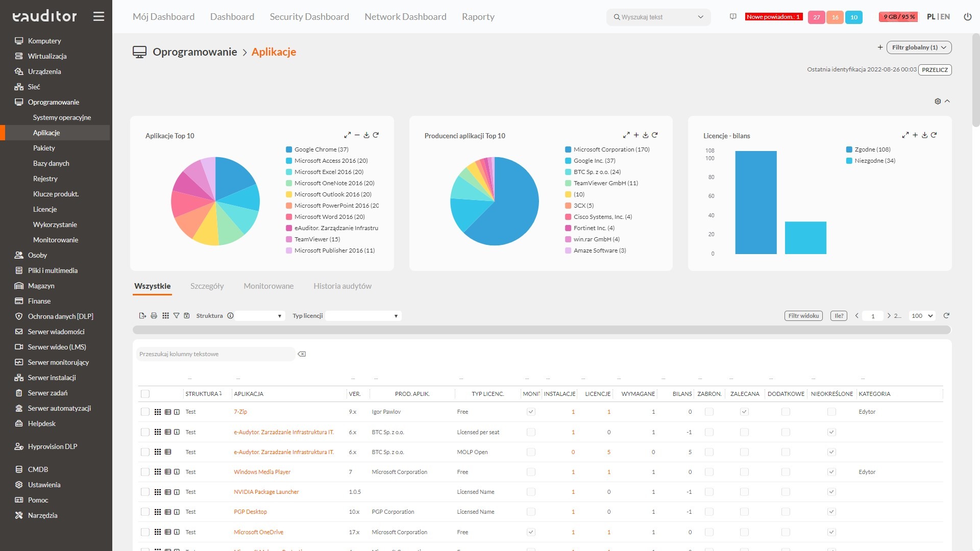
Task: Open Network Dashboard in top menu
Action: pos(405,17)
